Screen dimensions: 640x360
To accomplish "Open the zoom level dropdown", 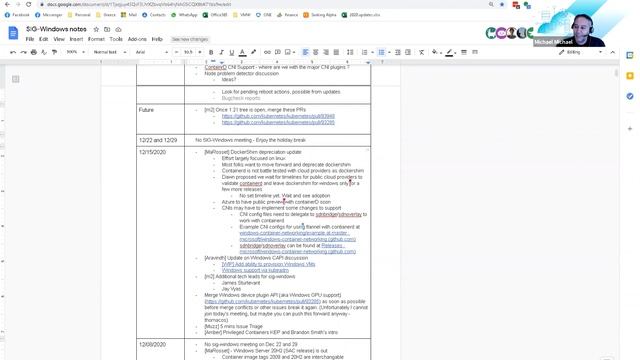I will coord(76,52).
